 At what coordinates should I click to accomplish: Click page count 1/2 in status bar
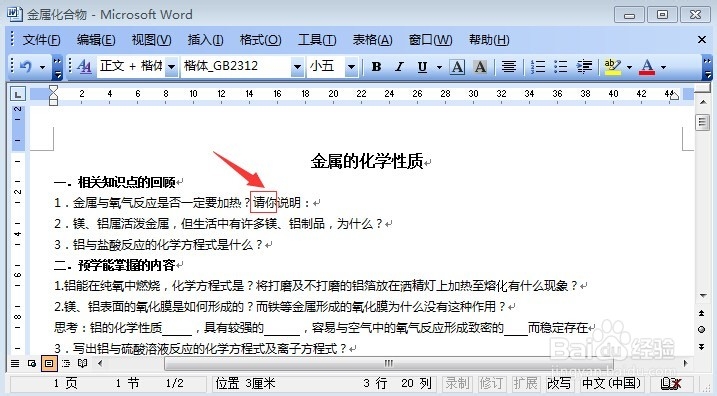point(174,383)
